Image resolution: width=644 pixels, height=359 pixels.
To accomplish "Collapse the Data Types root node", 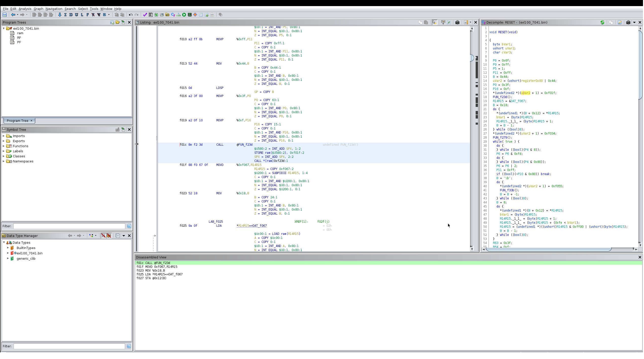I will point(4,242).
